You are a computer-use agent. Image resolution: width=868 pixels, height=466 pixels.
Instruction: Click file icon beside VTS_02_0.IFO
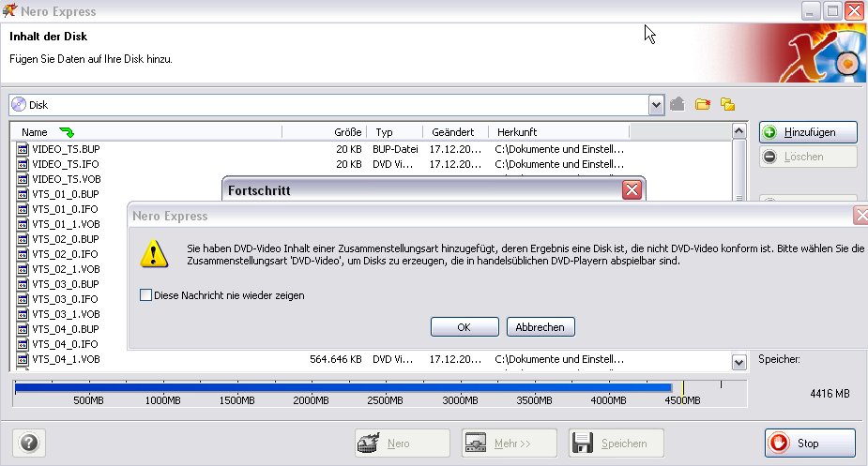pos(23,254)
